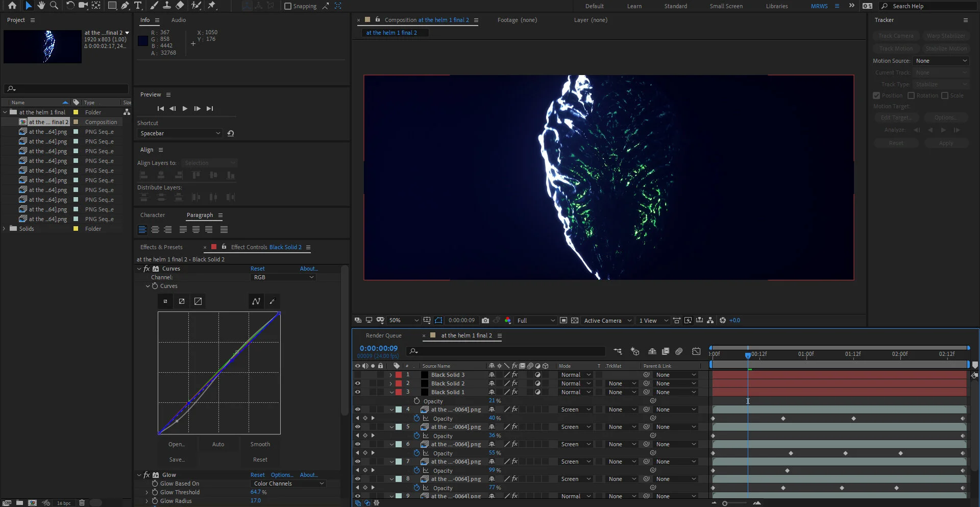Image resolution: width=980 pixels, height=507 pixels.
Task: Enable the Snapping checkbox
Action: pos(288,6)
